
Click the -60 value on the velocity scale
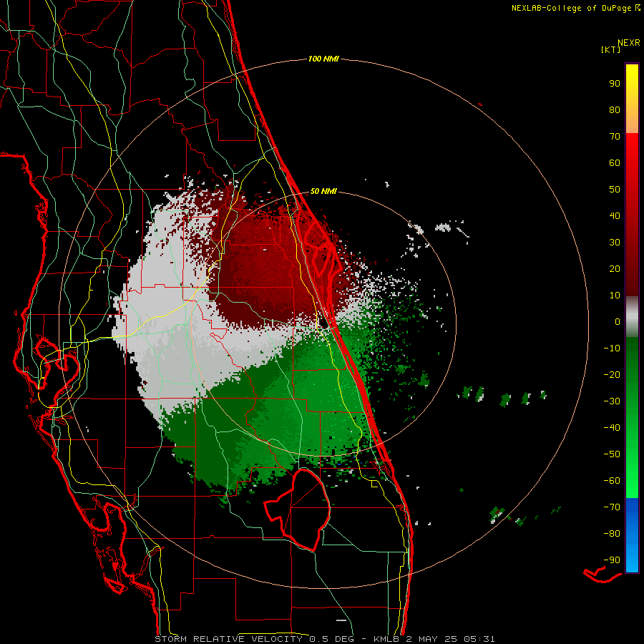(612, 481)
